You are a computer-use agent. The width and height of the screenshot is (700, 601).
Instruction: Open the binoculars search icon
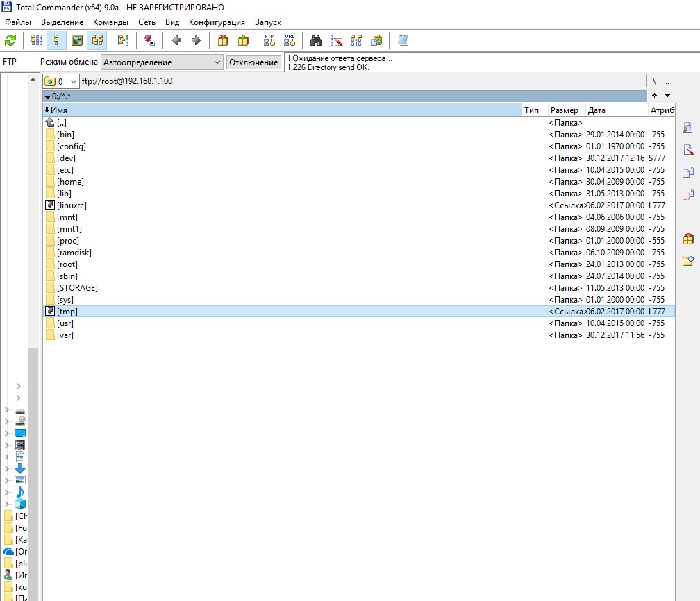(316, 41)
